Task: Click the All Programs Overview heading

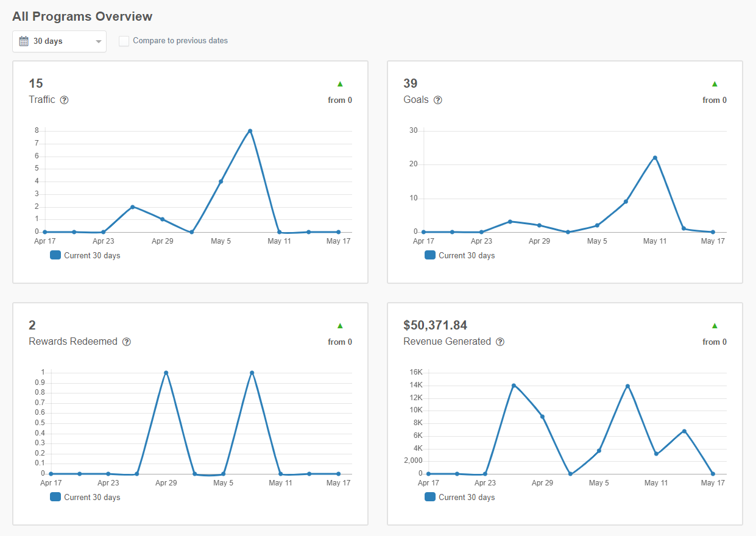Action: click(82, 16)
